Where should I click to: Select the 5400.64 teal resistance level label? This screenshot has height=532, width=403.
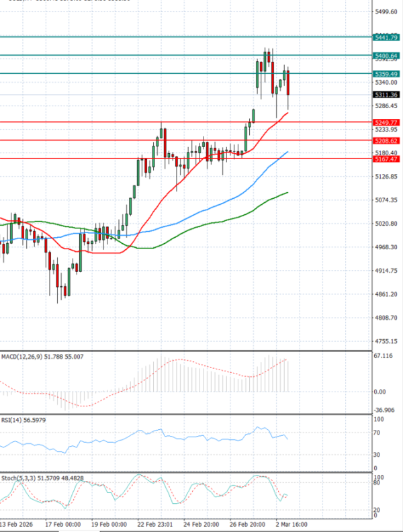coord(386,56)
